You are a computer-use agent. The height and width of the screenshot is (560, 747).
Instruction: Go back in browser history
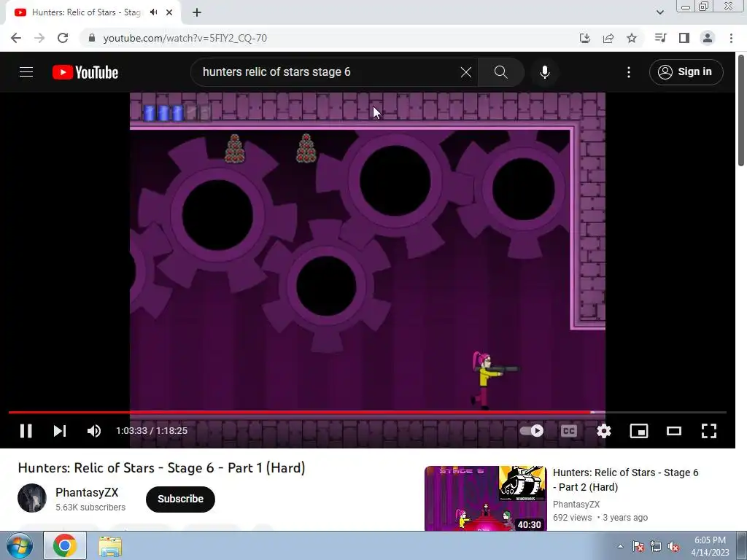(x=16, y=38)
